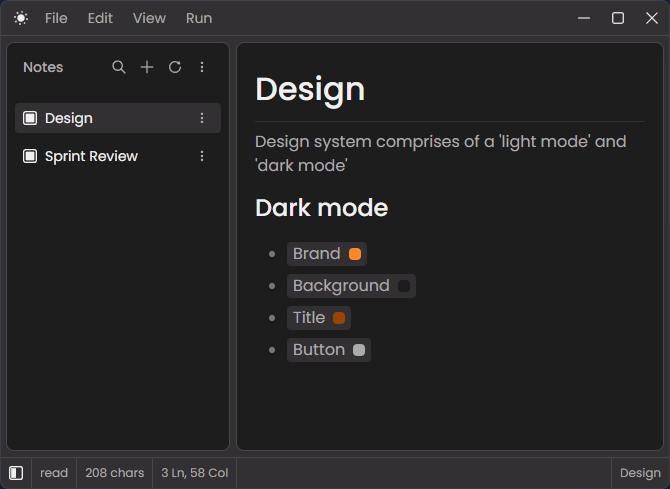The image size is (670, 489).
Task: Open the Design note's more options menu
Action: point(202,118)
